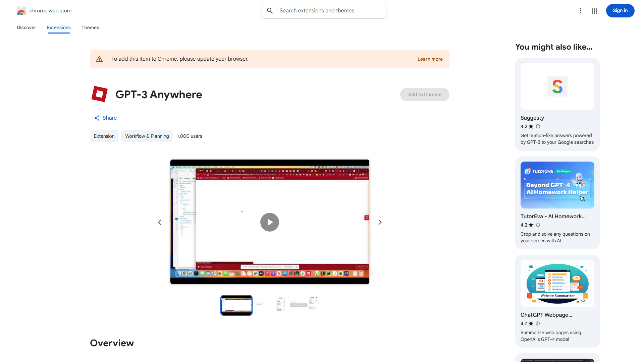The image size is (644, 362).
Task: Play the extension preview video
Action: [x=269, y=222]
